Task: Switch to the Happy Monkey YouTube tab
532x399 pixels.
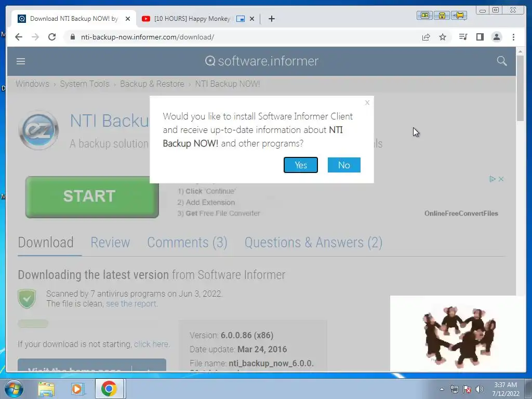Action: 192,19
